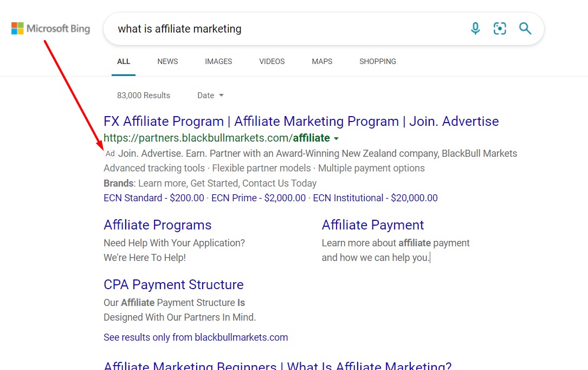Image resolution: width=588 pixels, height=370 pixels.
Task: Open the VIDEOS tab
Action: (272, 61)
